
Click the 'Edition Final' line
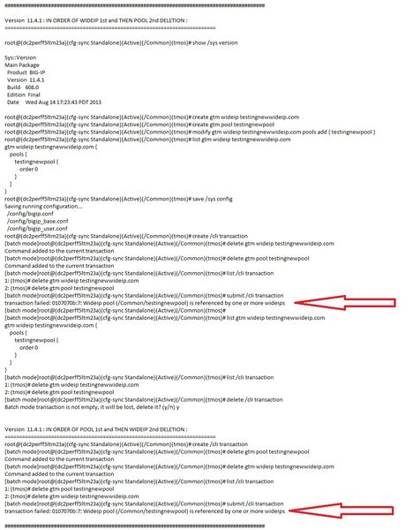point(24,95)
